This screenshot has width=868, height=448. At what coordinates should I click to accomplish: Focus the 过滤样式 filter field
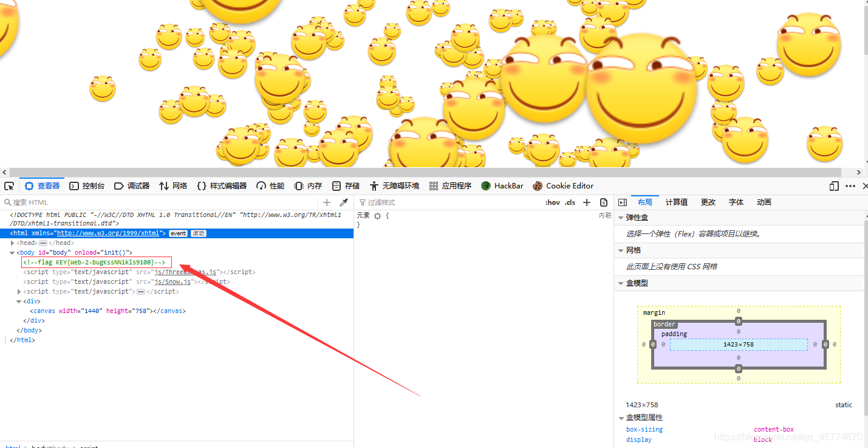(446, 202)
